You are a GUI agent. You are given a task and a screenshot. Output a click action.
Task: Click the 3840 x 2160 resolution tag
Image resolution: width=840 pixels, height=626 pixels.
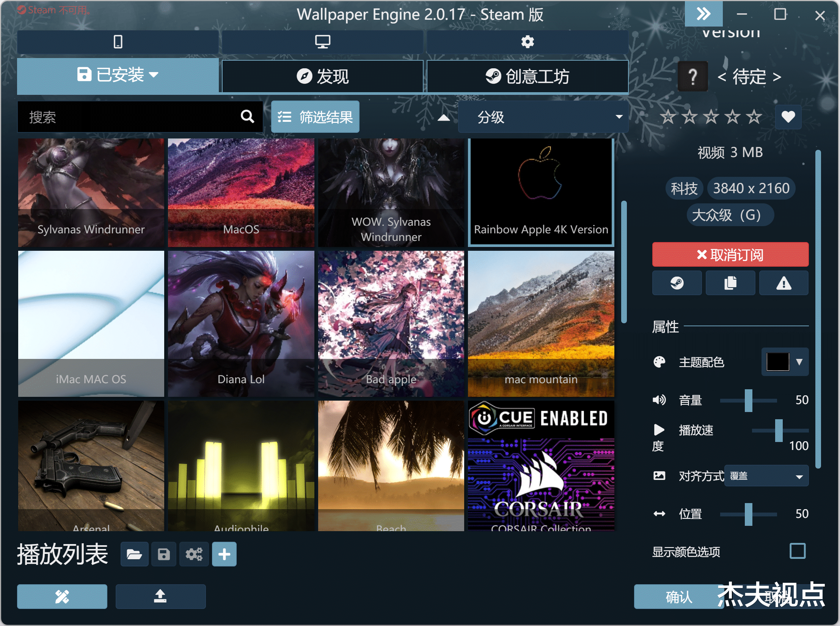click(751, 188)
